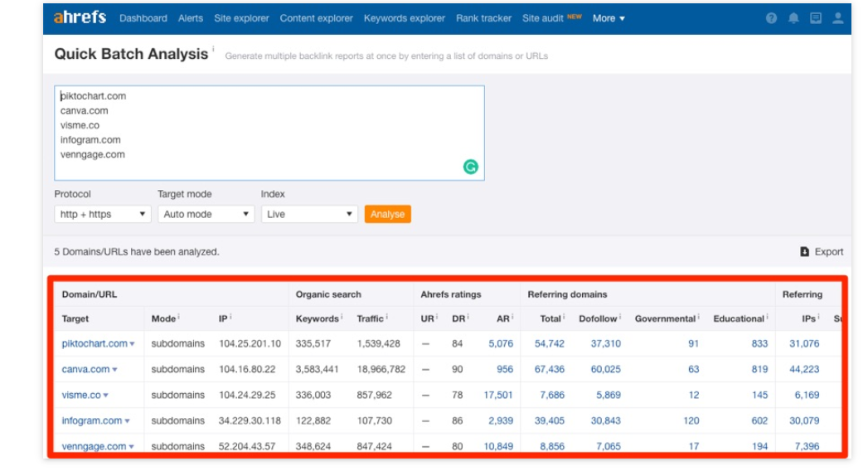Click canva traffic value 18,966,782

point(381,369)
